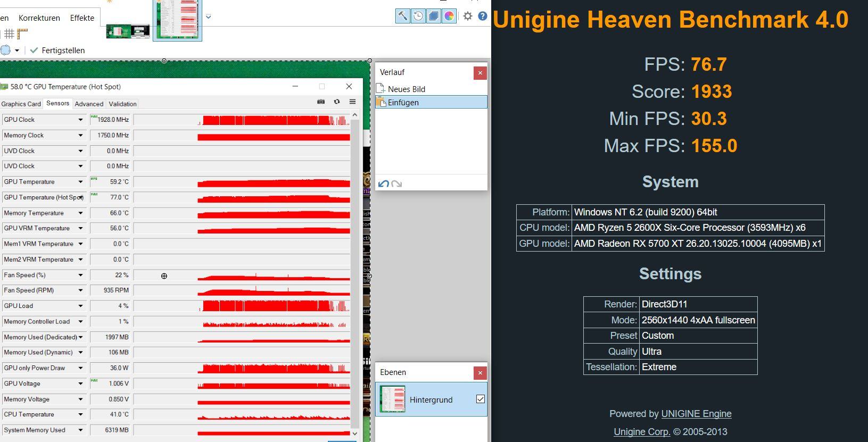Click the selection shape icon

click(x=5, y=51)
